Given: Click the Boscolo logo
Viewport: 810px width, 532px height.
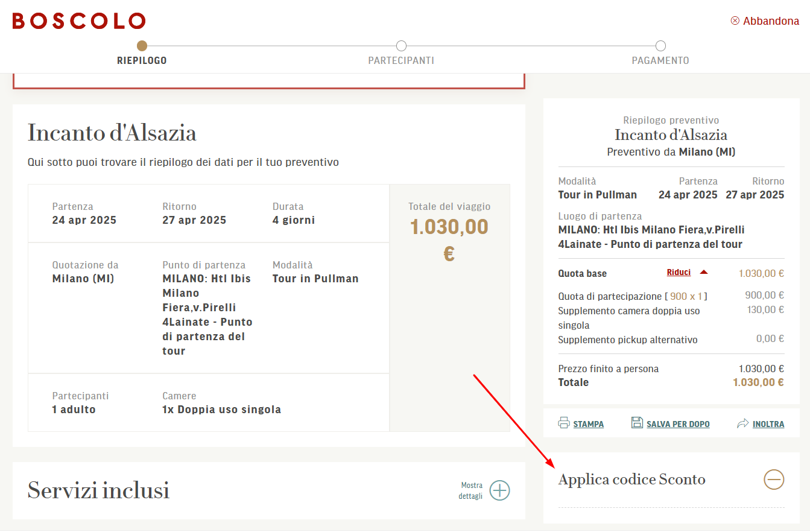Looking at the screenshot, I should [x=78, y=21].
